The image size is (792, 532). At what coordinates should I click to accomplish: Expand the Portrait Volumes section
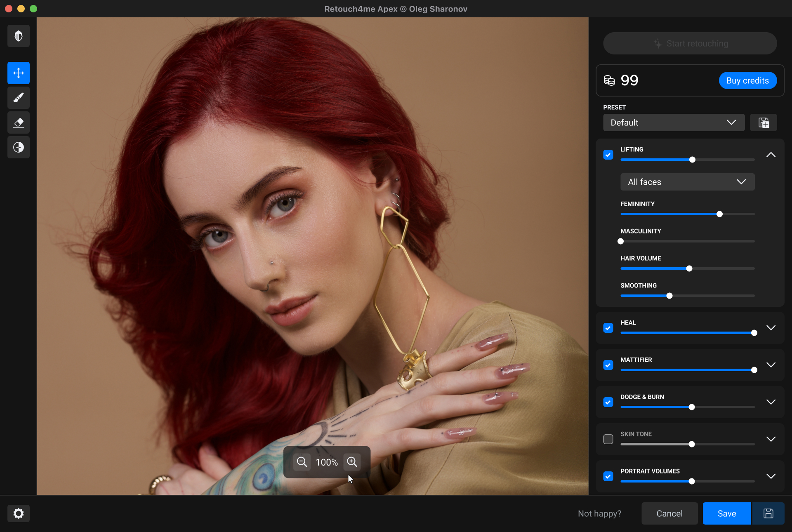tap(771, 476)
